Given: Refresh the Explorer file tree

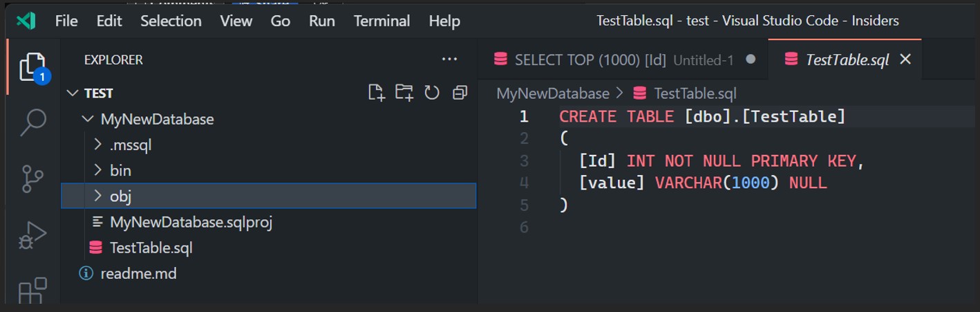Looking at the screenshot, I should (432, 93).
